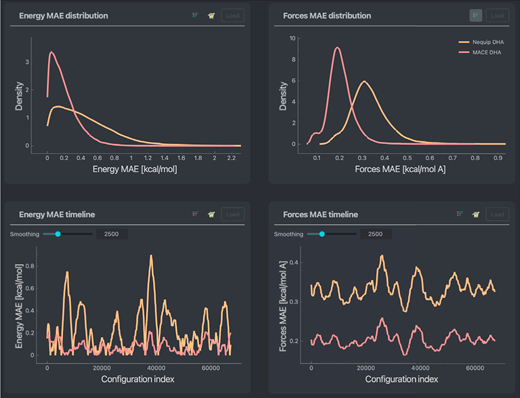The height and width of the screenshot is (398, 520).
Task: Toggle legend icon in Energy MAE distribution panel
Action: coord(195,15)
